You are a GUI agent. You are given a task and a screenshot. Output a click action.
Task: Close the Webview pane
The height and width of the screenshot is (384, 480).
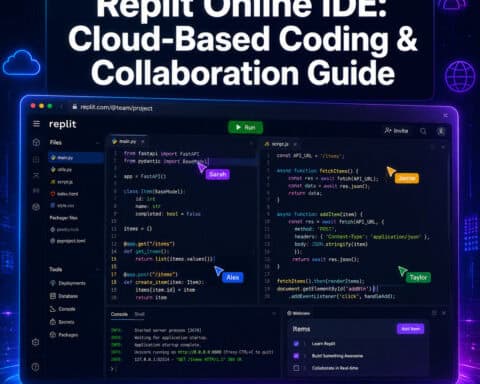[444, 313]
